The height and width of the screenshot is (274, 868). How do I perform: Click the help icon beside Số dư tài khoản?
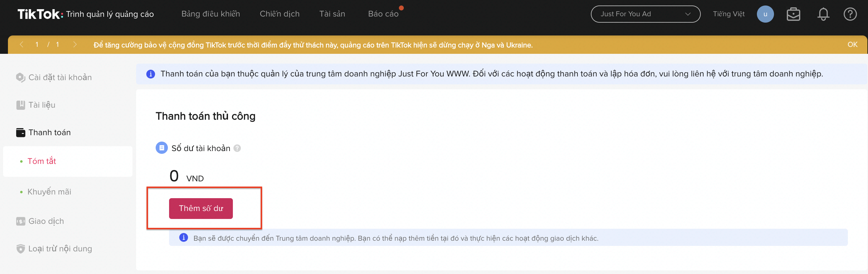click(x=237, y=148)
